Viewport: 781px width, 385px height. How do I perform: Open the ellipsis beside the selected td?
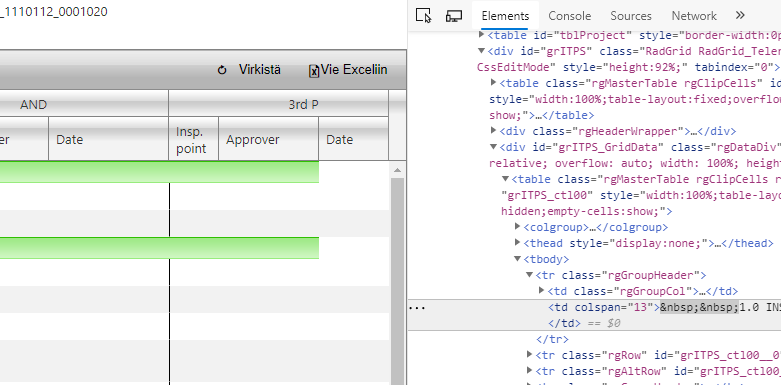(417, 308)
